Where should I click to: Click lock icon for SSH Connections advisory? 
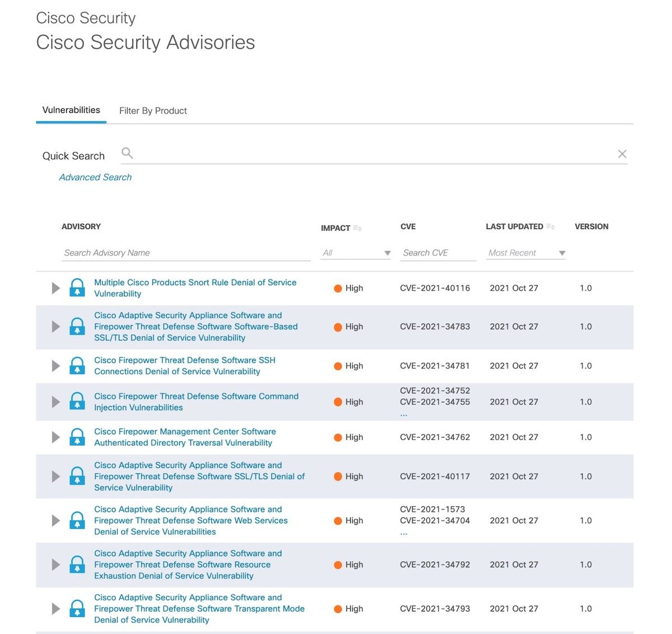pyautogui.click(x=77, y=366)
